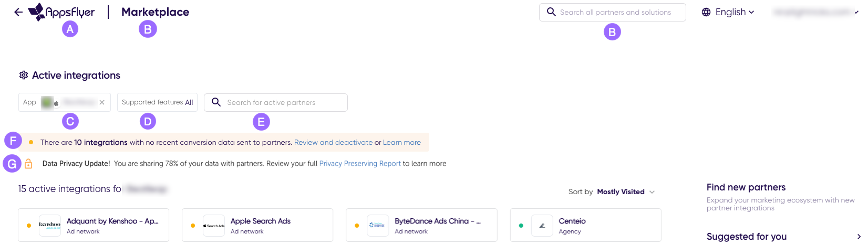Click the active partners search icon
The height and width of the screenshot is (245, 868).
216,102
